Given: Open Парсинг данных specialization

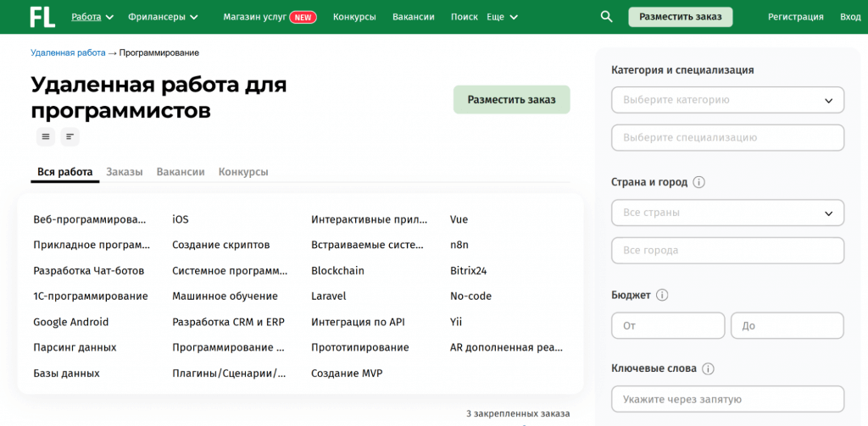Looking at the screenshot, I should (75, 347).
